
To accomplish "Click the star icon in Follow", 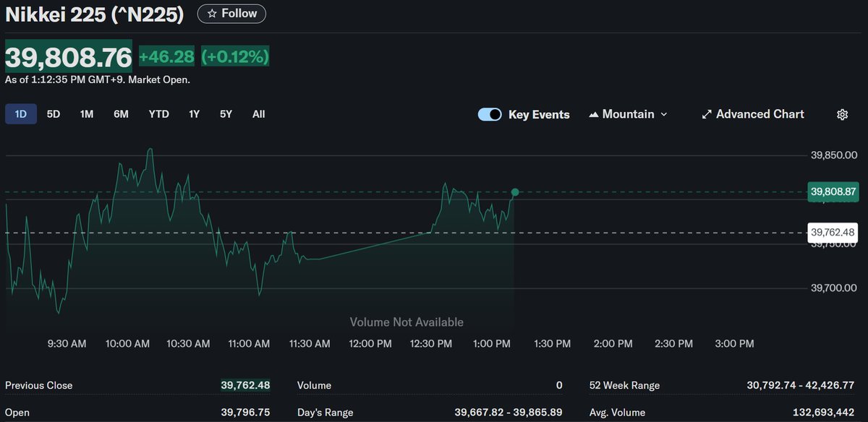I will [x=211, y=14].
